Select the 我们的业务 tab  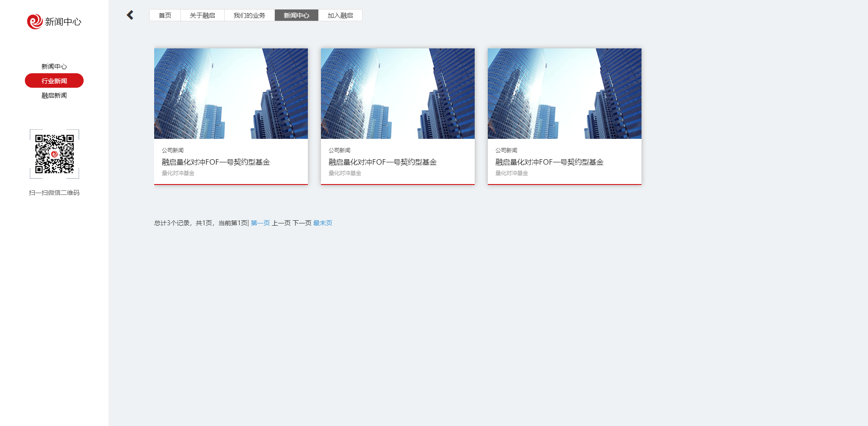pyautogui.click(x=249, y=15)
